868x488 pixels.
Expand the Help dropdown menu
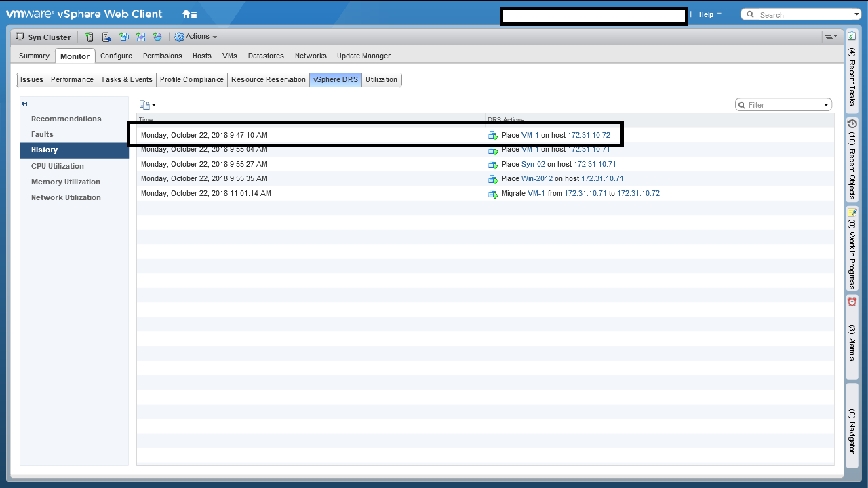709,14
